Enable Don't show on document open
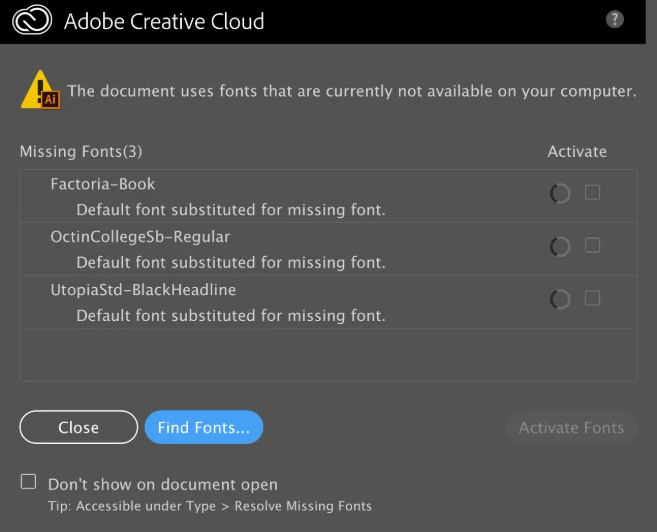The image size is (657, 532). click(x=29, y=483)
